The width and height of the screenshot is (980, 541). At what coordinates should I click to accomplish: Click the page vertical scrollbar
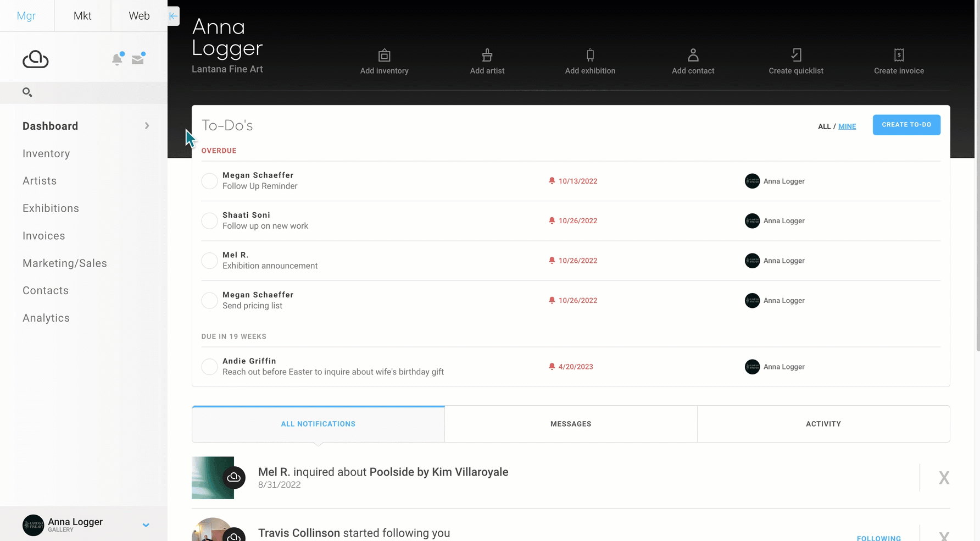[977, 176]
